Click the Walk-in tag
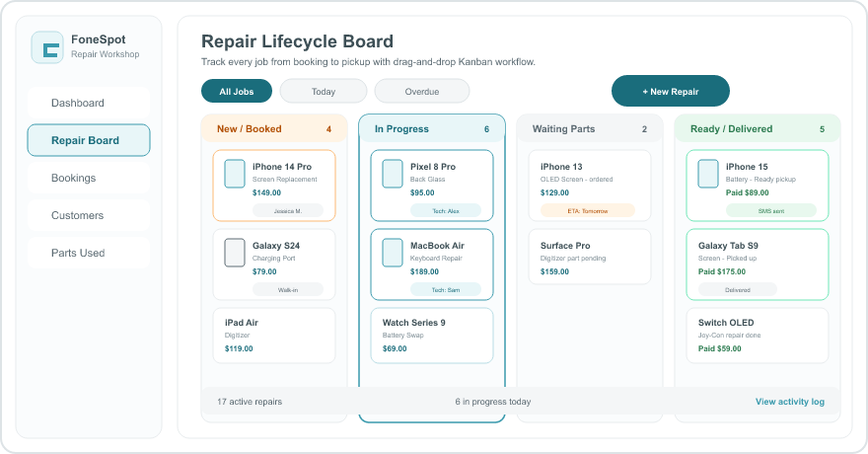Screen dimensions: 868x454 (x=288, y=289)
